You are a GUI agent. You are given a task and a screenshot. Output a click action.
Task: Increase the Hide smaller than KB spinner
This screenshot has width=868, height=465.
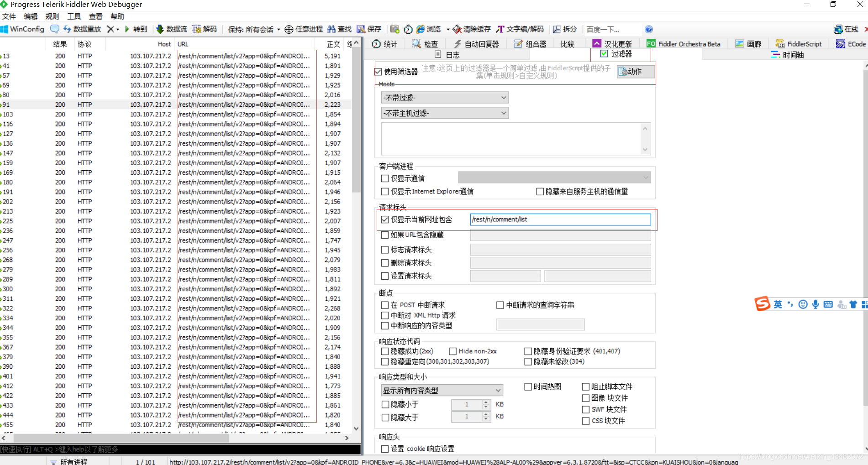[x=486, y=402]
